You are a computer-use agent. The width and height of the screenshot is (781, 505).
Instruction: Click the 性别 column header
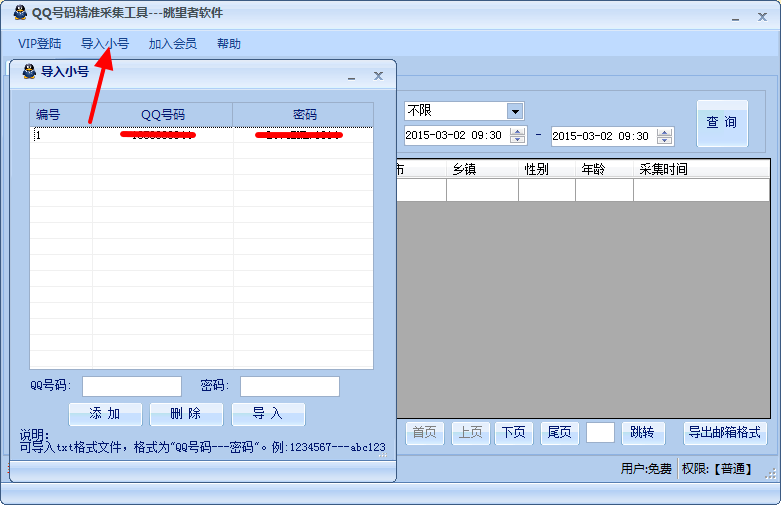547,169
